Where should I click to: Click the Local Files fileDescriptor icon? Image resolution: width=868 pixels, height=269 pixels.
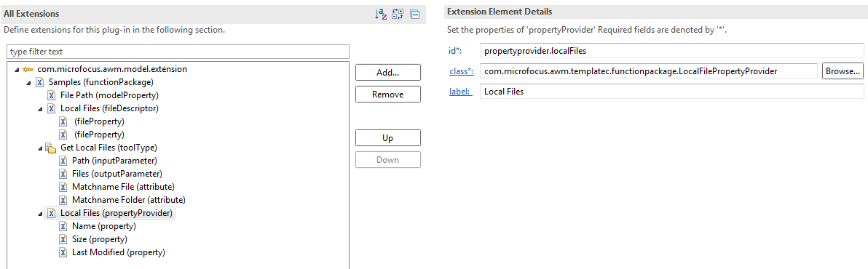[x=52, y=108]
